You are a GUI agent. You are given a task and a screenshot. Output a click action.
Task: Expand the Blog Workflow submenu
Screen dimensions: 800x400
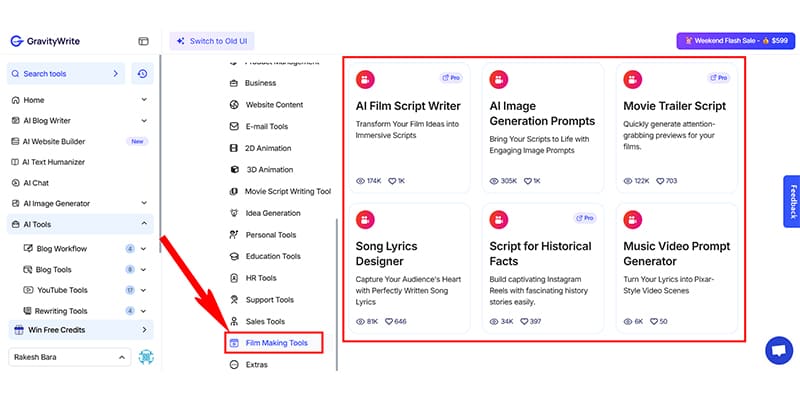click(x=144, y=248)
